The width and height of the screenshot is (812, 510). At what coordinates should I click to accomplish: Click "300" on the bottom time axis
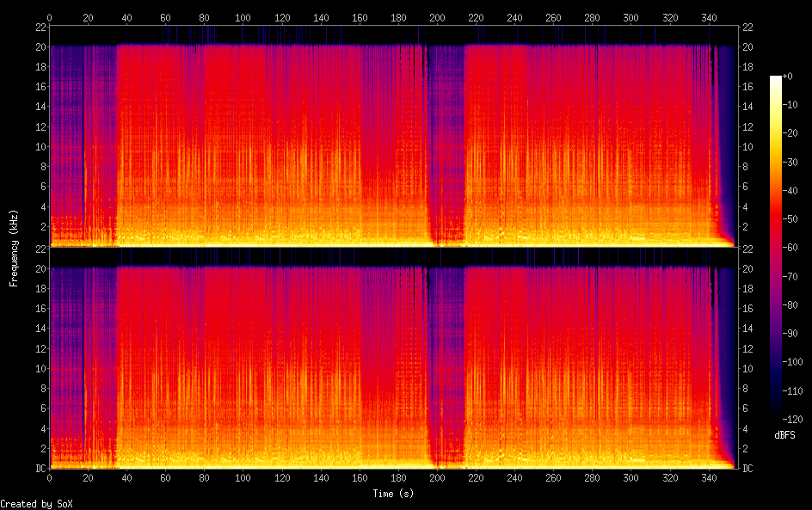(631, 478)
